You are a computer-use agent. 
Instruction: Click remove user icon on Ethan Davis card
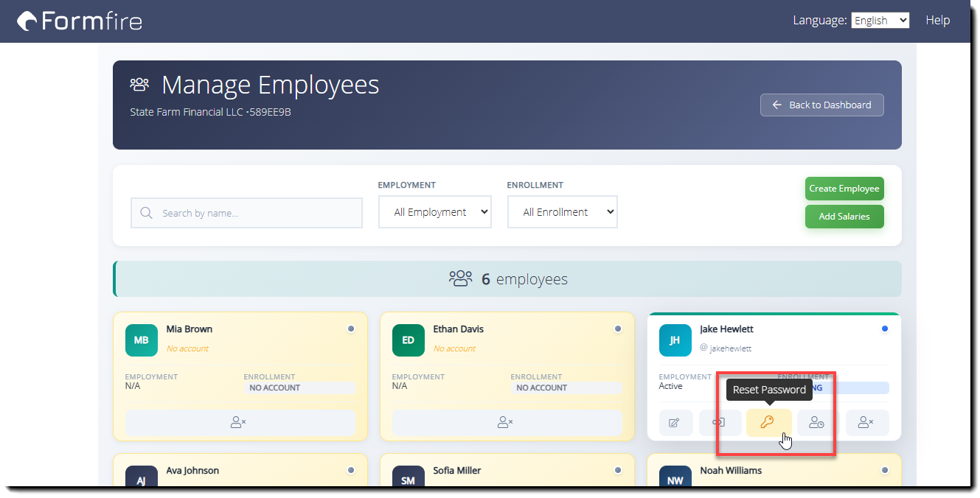[x=507, y=423]
